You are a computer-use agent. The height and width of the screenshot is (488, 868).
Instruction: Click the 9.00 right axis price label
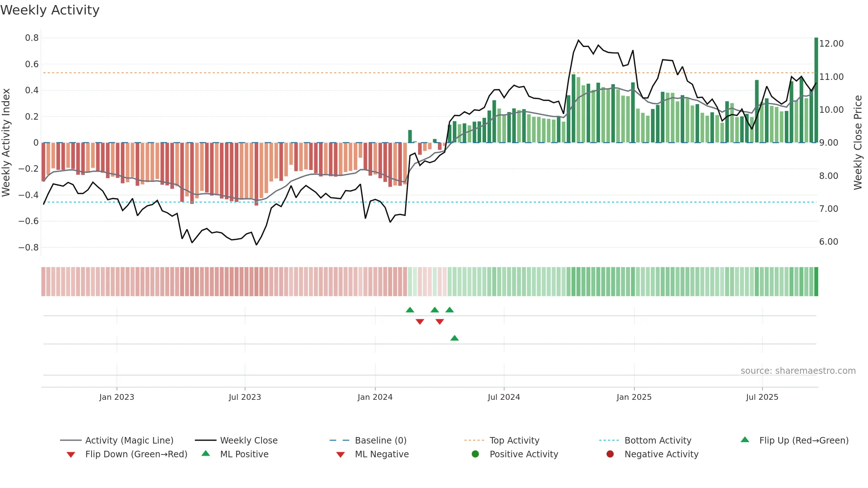coord(829,143)
